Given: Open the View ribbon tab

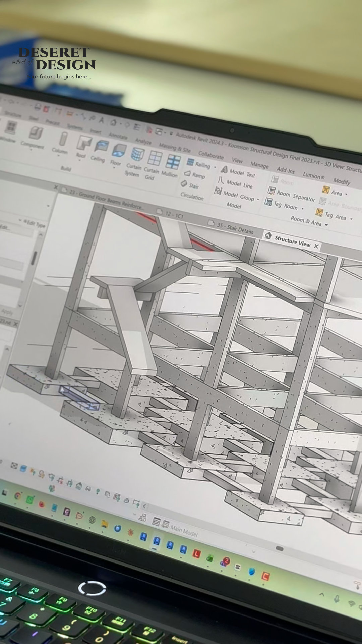Looking at the screenshot, I should tap(237, 160).
